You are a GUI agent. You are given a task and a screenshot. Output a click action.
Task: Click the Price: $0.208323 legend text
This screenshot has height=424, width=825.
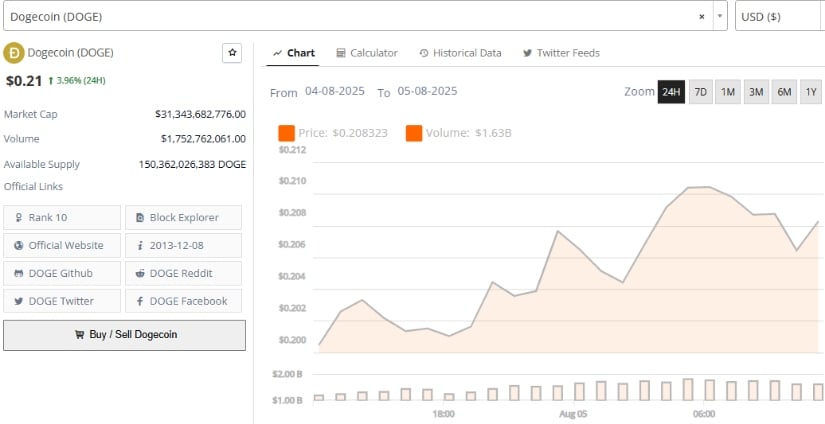[x=343, y=133]
